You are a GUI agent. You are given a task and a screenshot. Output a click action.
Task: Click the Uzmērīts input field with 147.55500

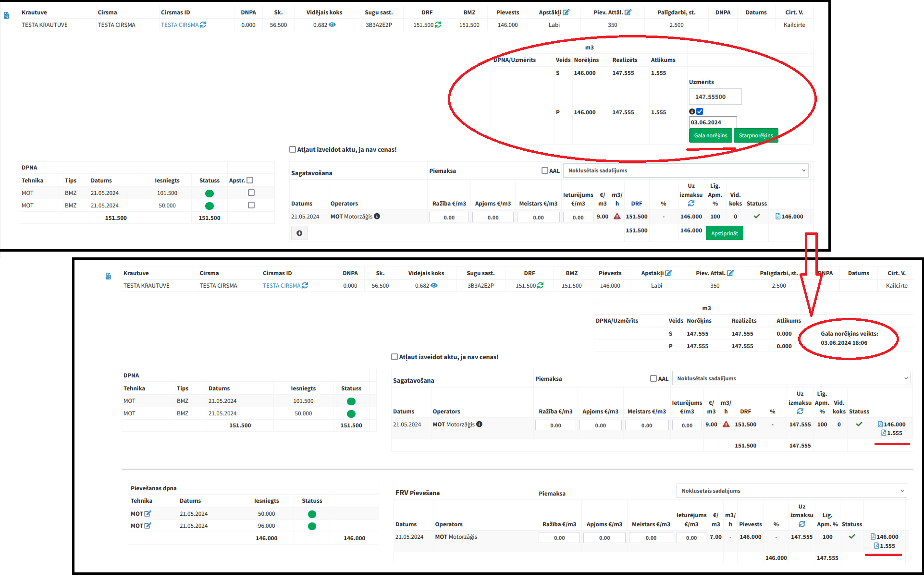pyautogui.click(x=715, y=97)
